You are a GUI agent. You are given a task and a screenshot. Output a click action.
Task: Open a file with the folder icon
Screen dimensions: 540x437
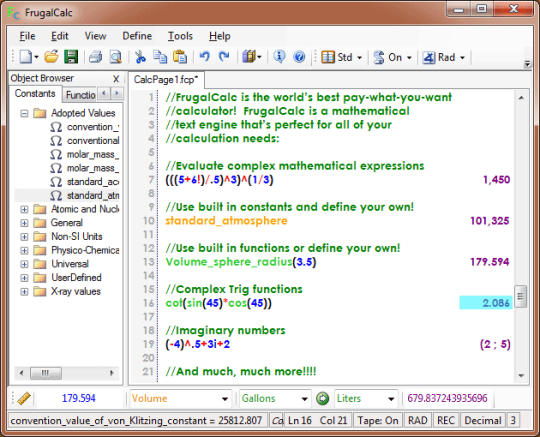coord(51,57)
